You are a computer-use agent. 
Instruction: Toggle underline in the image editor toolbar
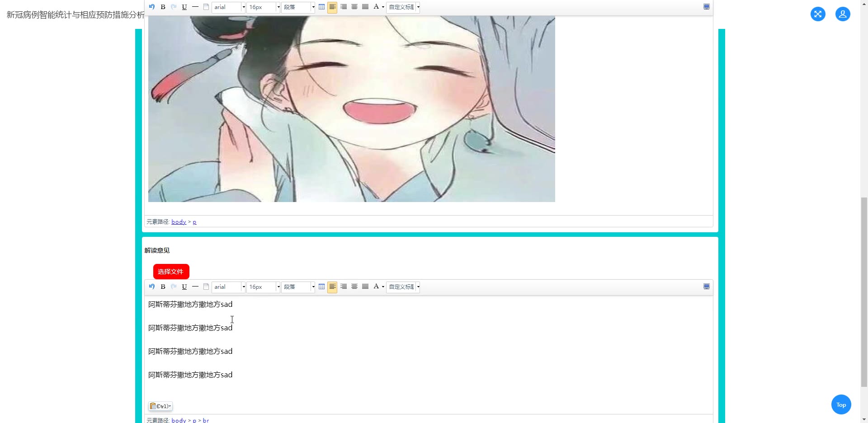[184, 7]
